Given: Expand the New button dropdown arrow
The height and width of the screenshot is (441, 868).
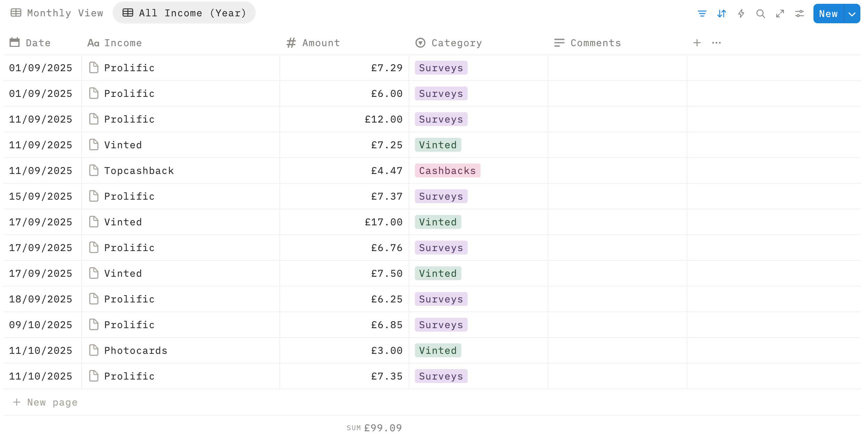Looking at the screenshot, I should tap(852, 14).
